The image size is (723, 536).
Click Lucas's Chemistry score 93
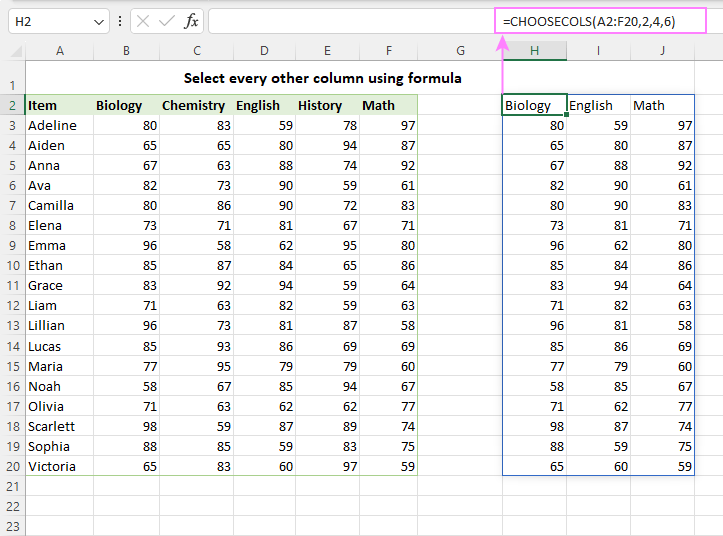[196, 346]
